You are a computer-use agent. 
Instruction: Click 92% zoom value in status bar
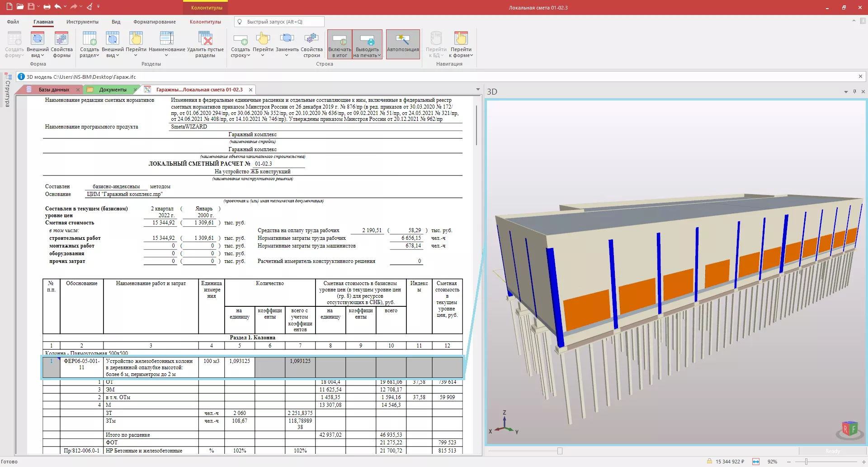click(x=772, y=462)
